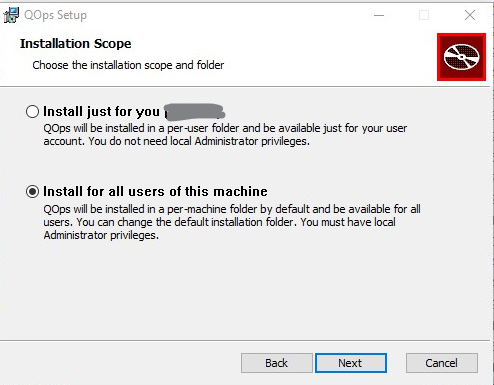Click the red disc logo banner image
The image size is (494, 385).
461,57
